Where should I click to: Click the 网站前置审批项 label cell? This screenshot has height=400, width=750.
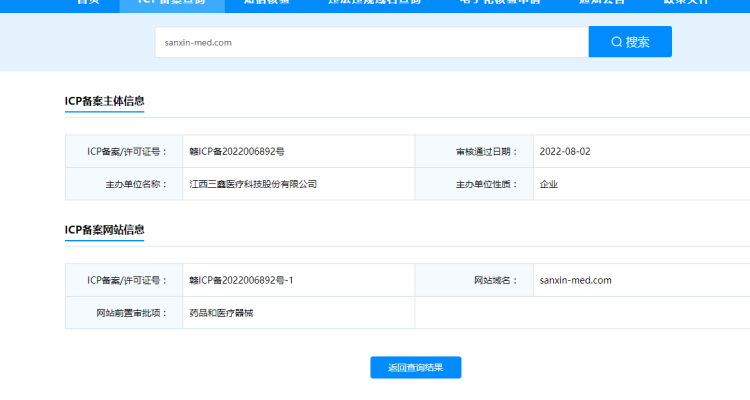(124, 313)
